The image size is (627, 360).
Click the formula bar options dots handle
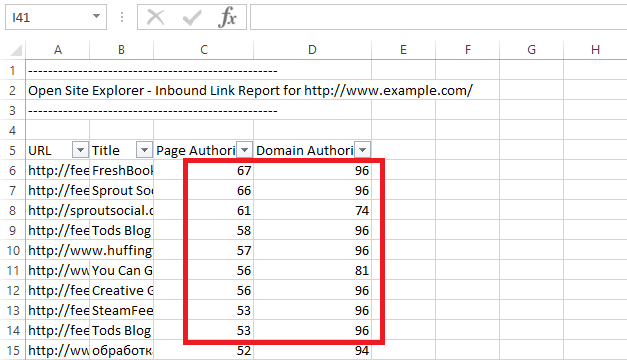[122, 17]
